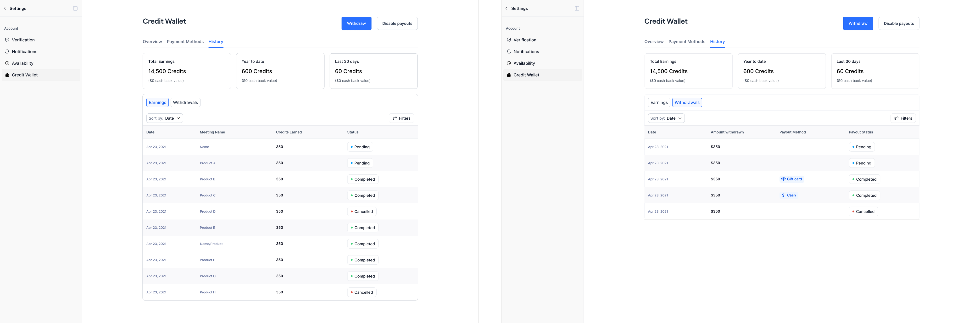Open the Product H meeting name link
Screen dimensions: 980x323
coord(208,292)
